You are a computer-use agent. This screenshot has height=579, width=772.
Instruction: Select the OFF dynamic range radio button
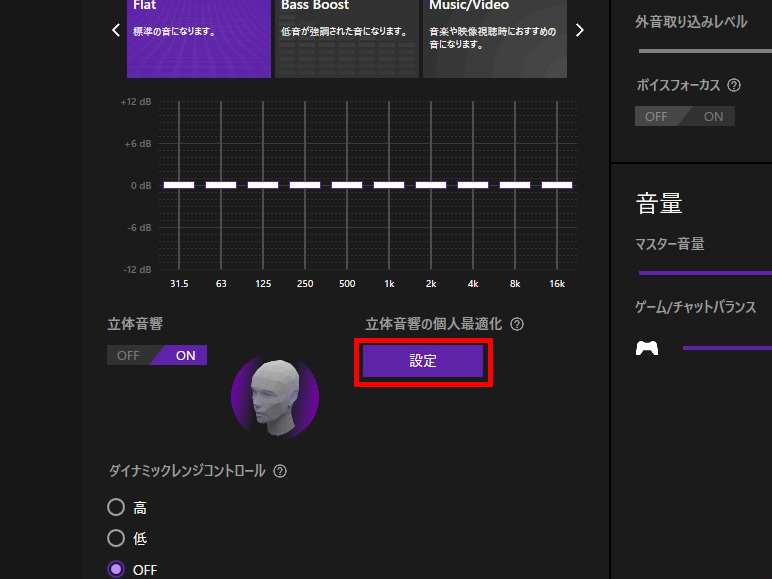(117, 570)
